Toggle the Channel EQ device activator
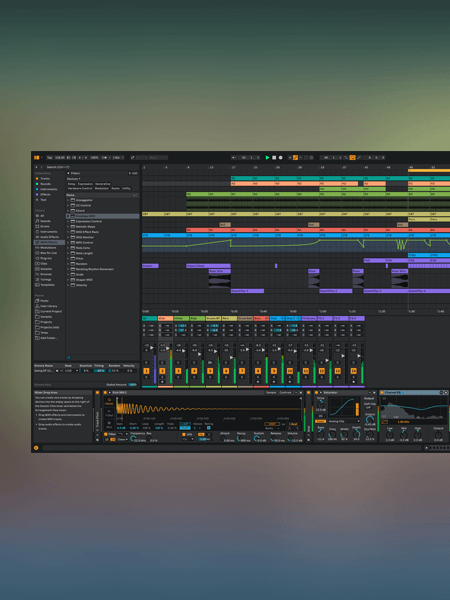Screen dimensions: 450x600 382,393
